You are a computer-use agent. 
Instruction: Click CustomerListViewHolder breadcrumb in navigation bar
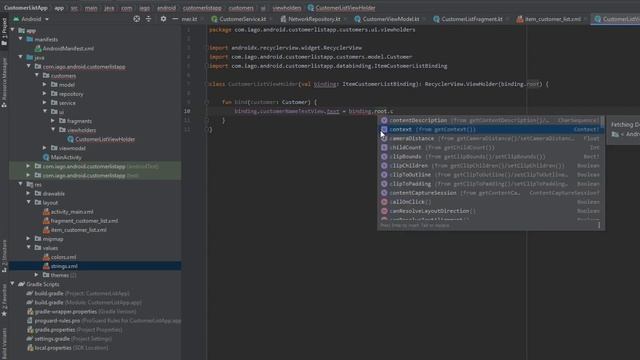coord(341,8)
